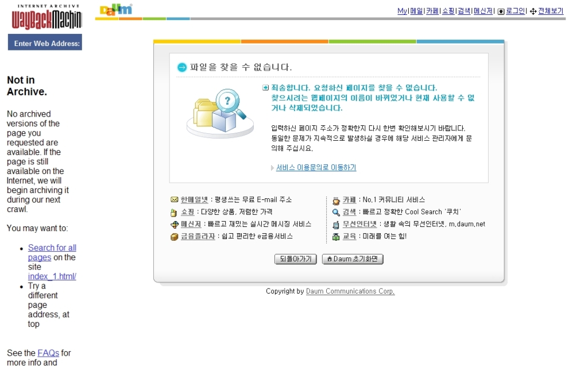Open 카페 in the top menu
588x366 pixels.
tap(432, 11)
